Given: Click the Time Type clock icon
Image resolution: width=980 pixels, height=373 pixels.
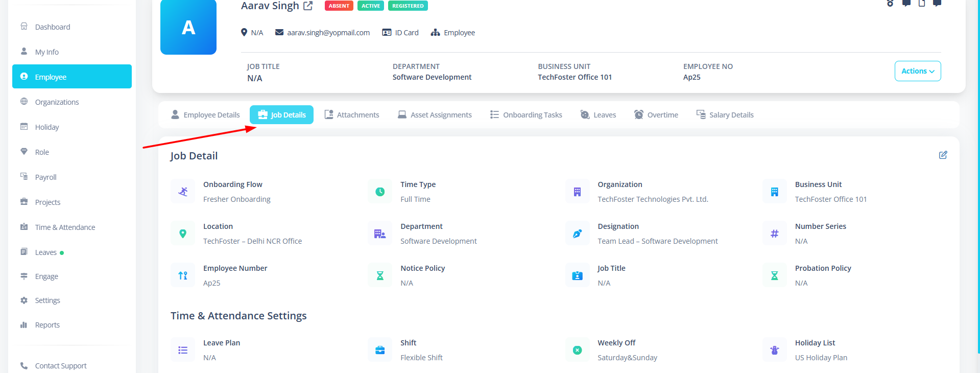Looking at the screenshot, I should 380,192.
